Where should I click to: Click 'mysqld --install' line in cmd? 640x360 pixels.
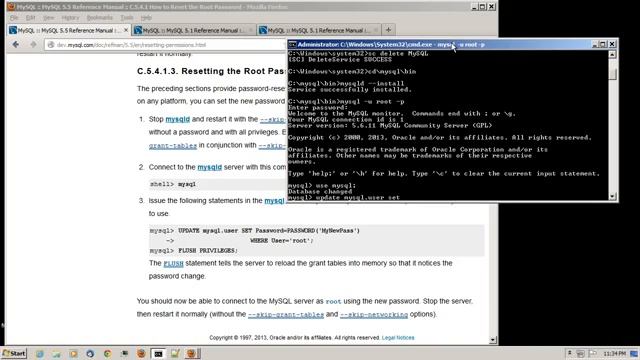(346, 83)
